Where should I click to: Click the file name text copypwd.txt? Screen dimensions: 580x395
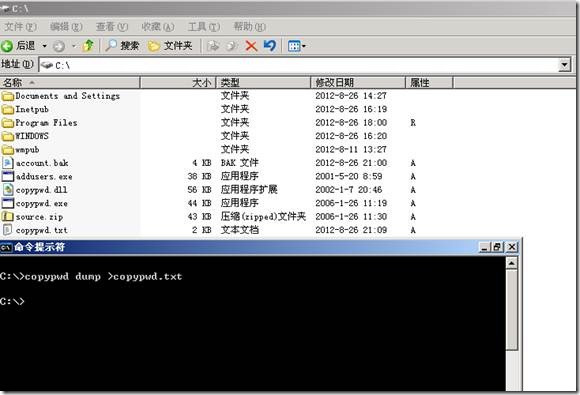[41, 230]
